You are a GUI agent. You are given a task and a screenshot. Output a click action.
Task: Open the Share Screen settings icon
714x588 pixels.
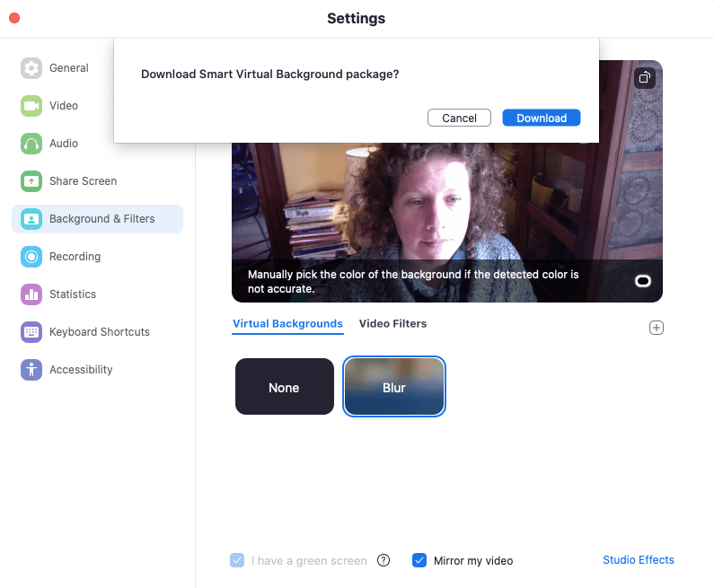(x=31, y=181)
